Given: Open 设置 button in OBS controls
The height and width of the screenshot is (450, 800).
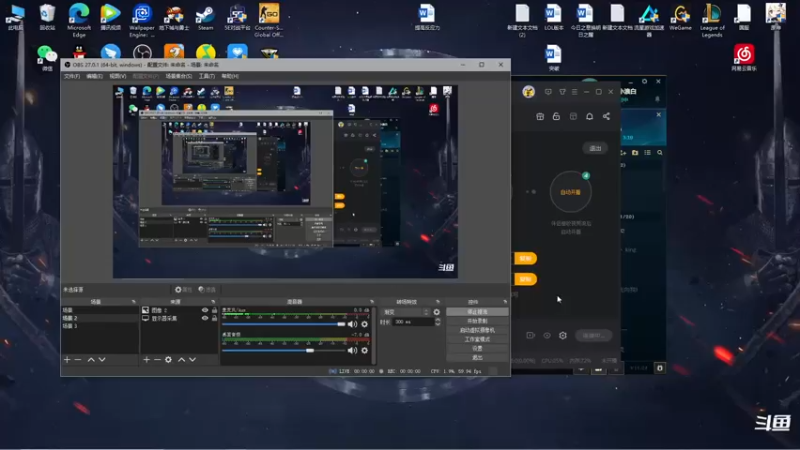Looking at the screenshot, I should pyautogui.click(x=477, y=348).
